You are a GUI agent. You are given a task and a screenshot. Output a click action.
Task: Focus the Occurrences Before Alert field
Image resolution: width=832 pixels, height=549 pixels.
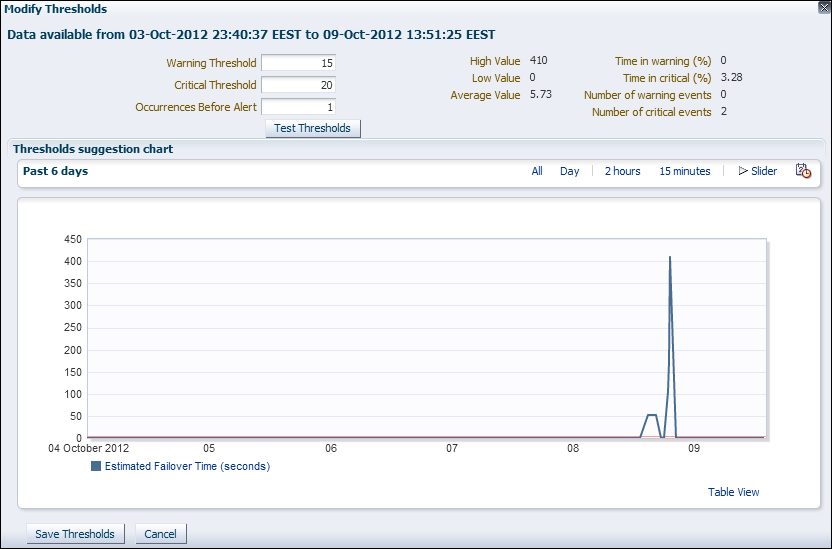298,107
